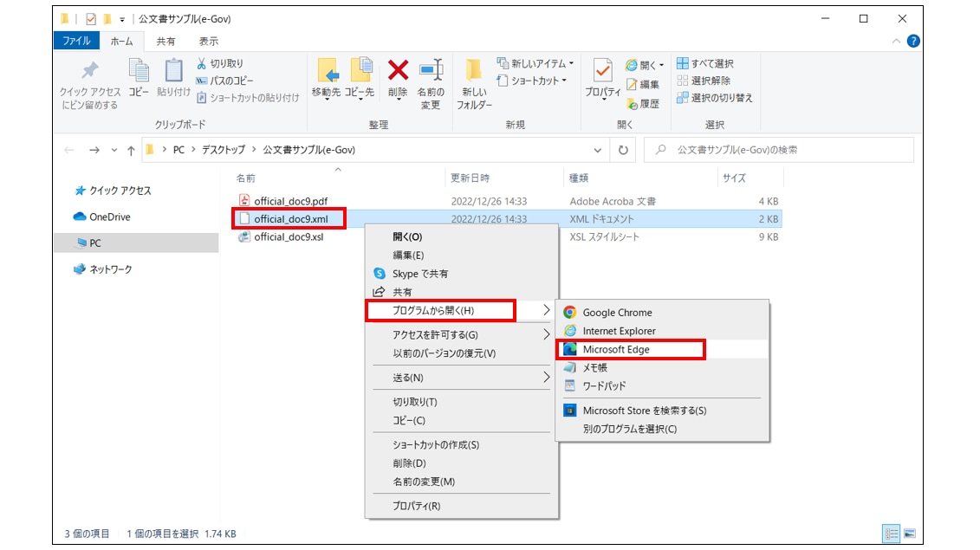Click the Pin to Quick Access icon

coord(89,73)
